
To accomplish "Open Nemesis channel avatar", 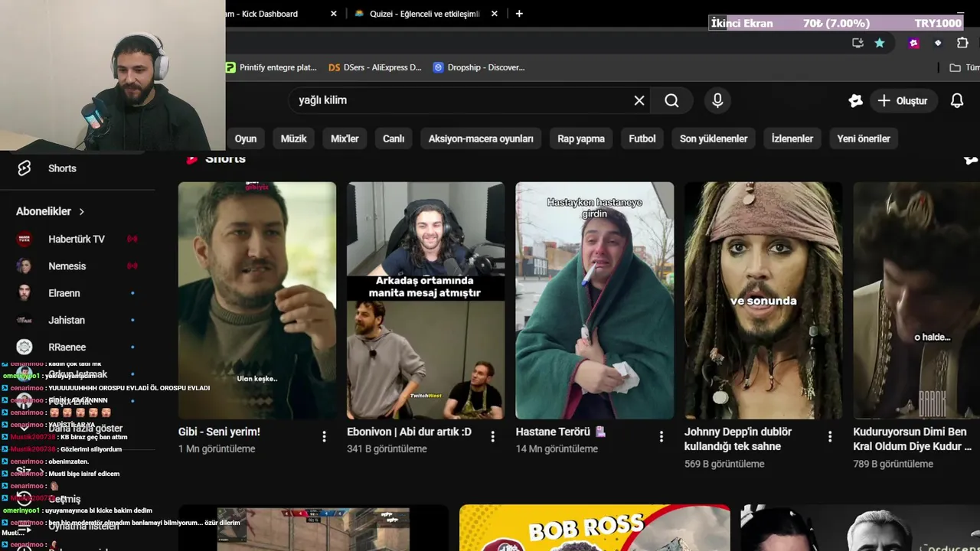I will [24, 266].
